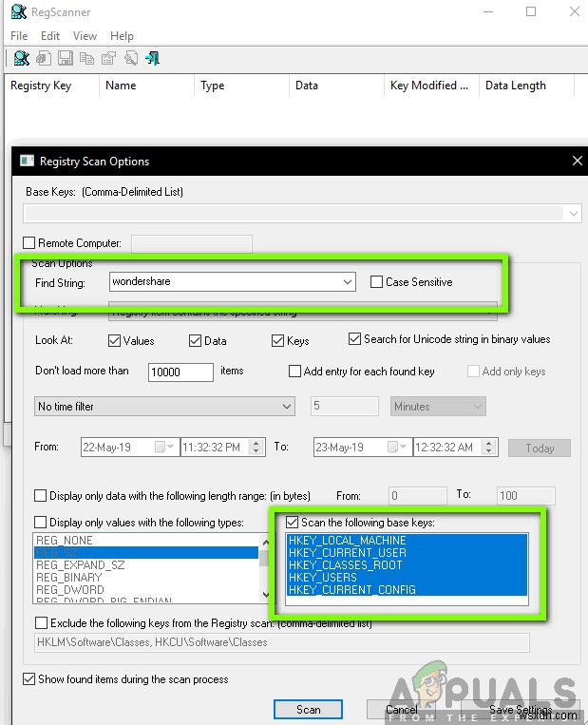Open the To date calendar dropdown

(x=398, y=448)
